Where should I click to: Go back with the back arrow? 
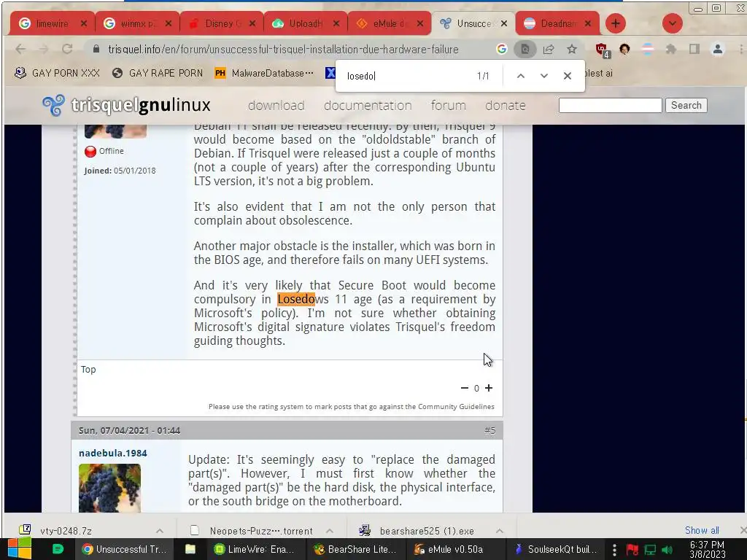pos(20,49)
